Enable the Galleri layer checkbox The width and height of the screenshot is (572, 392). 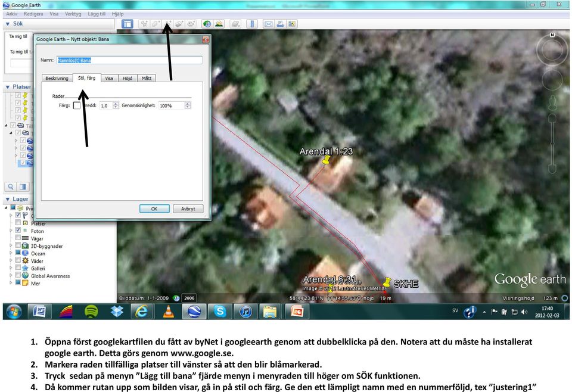[x=17, y=267]
